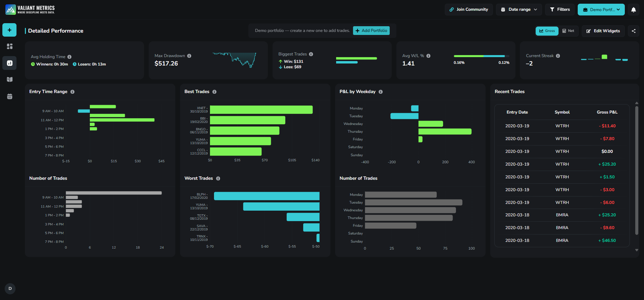Screen dimensions: 644x300
Task: Switch to Net P&L view
Action: tap(568, 31)
